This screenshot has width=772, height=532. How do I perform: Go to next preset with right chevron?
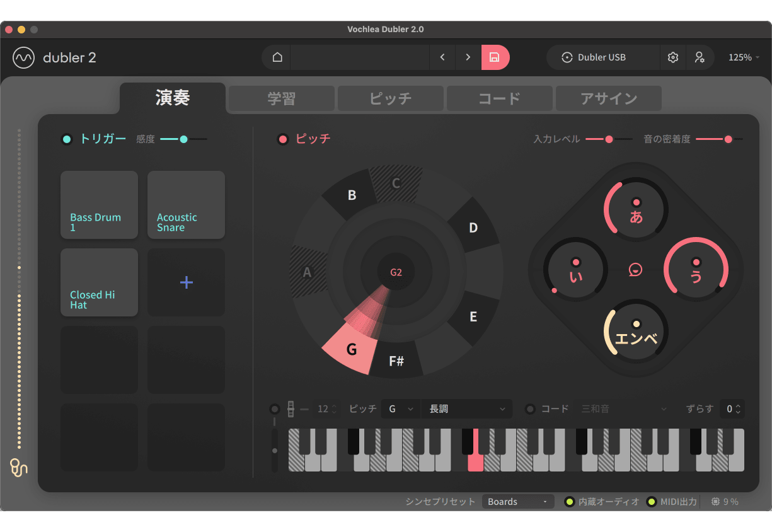pyautogui.click(x=468, y=57)
